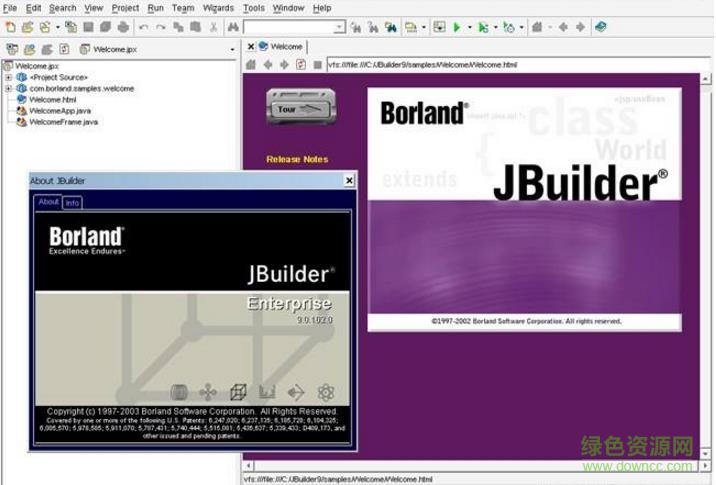Click the Refresh icon in the Welcome viewer toolbar
716x485 pixels.
point(301,65)
